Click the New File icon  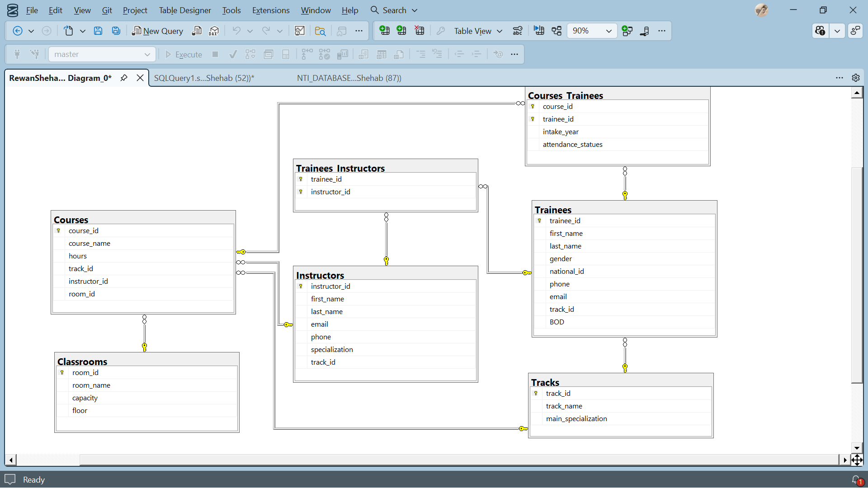68,31
